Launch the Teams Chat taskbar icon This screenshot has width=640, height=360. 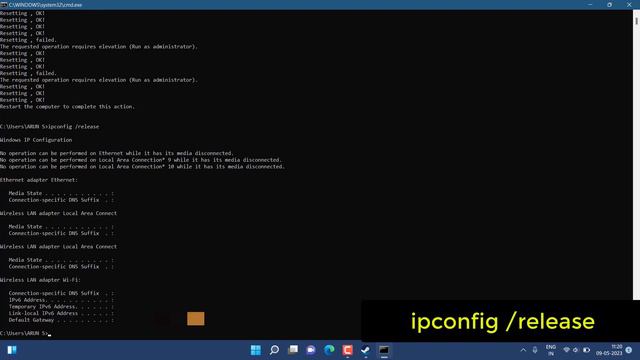click(311, 350)
